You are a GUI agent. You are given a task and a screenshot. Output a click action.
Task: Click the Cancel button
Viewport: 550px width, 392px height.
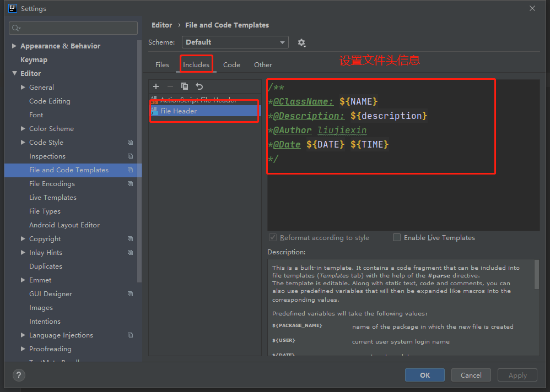pos(471,375)
